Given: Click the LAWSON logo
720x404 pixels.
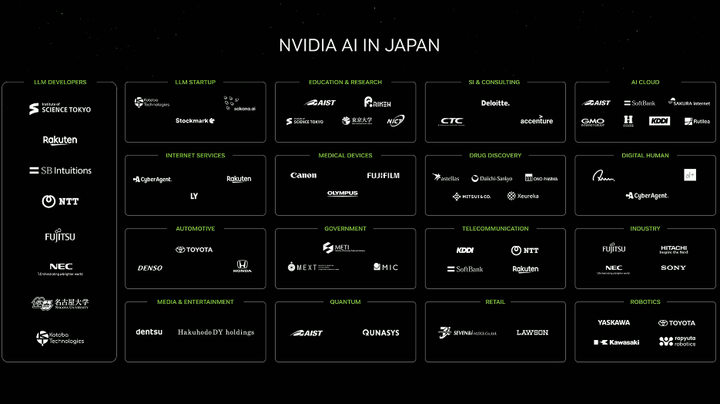Looking at the screenshot, I should pyautogui.click(x=532, y=332).
